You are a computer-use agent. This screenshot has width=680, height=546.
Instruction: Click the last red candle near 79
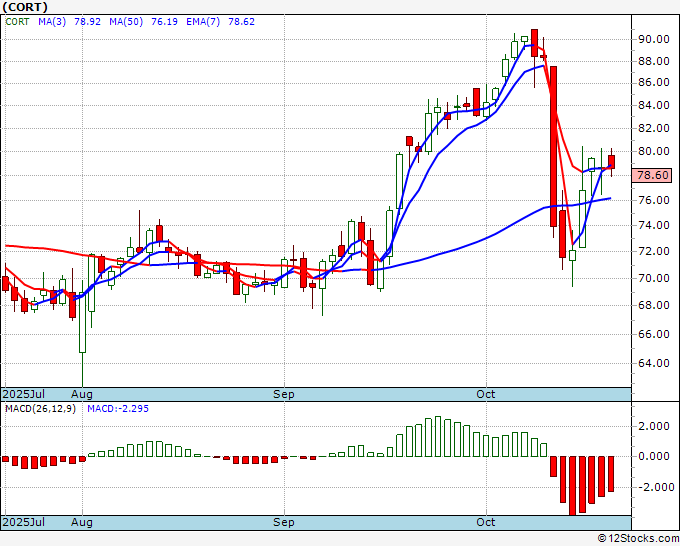click(611, 162)
